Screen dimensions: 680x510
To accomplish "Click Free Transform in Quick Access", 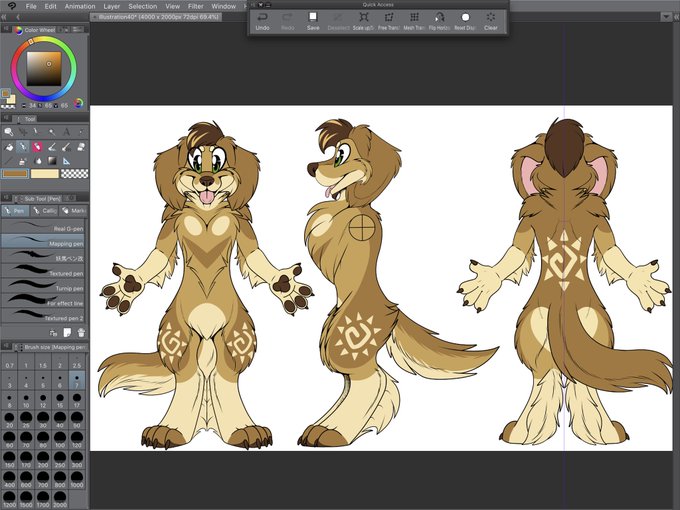I will [x=389, y=21].
